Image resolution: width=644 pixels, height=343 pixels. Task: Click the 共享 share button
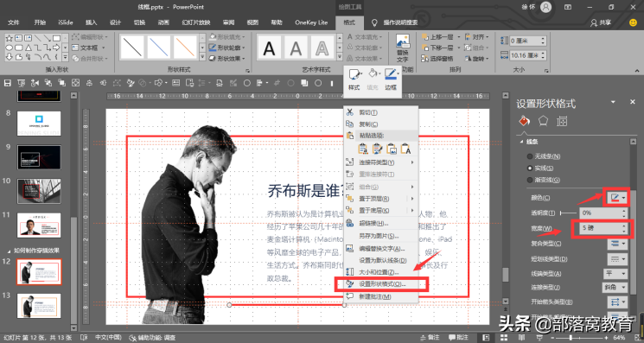pos(601,22)
